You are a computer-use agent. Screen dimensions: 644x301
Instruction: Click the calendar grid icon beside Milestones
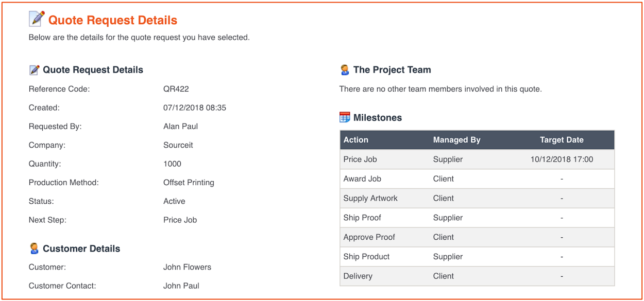[x=345, y=118]
